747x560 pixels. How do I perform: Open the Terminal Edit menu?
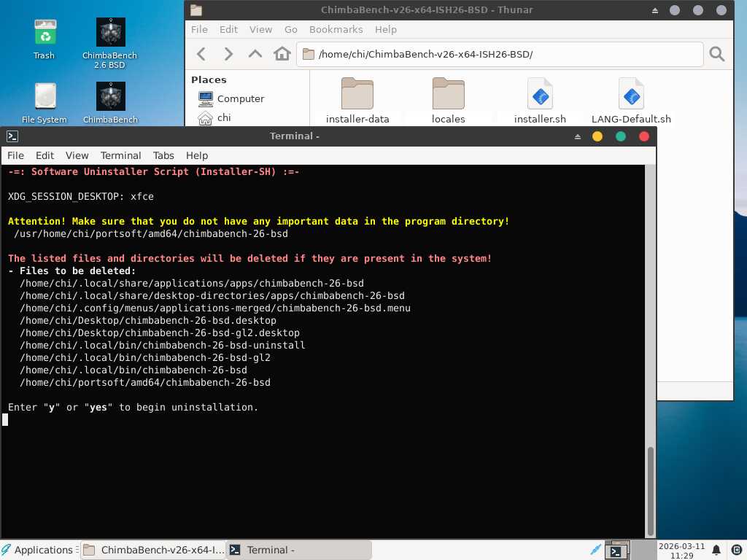click(44, 156)
